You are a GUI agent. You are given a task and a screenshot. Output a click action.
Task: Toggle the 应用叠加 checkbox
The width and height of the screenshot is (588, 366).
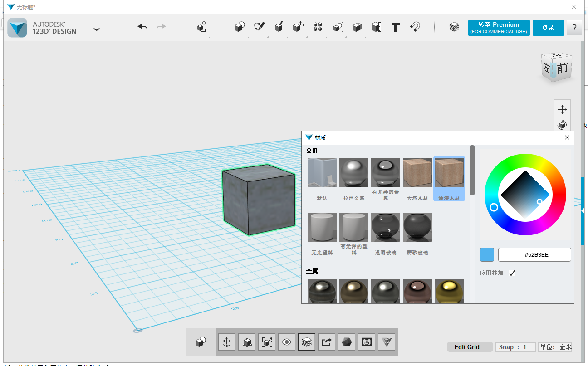click(511, 273)
